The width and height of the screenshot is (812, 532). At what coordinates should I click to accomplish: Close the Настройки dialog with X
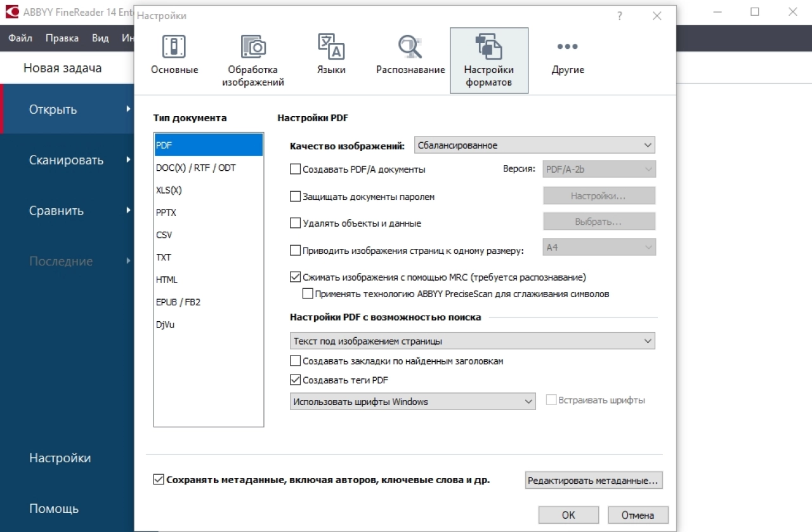click(657, 16)
